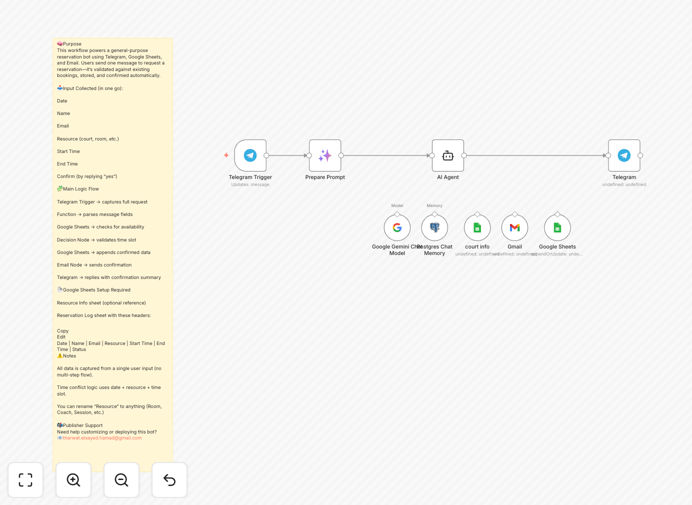The width and height of the screenshot is (692, 505).
Task: Click the 'Edit' text in sticky note
Action: [61, 337]
